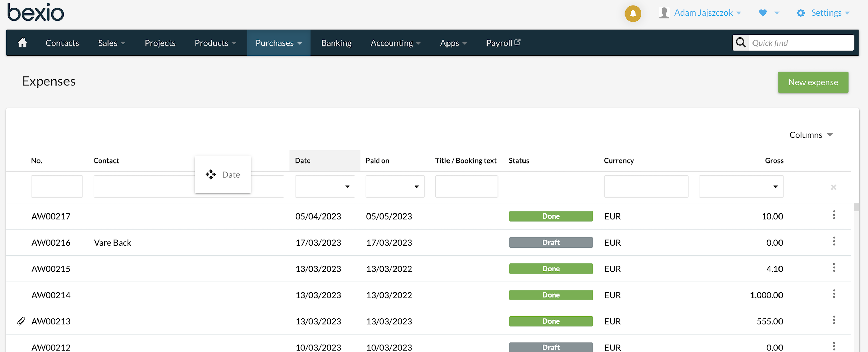
Task: Clear filters with the X icon
Action: [x=833, y=187]
